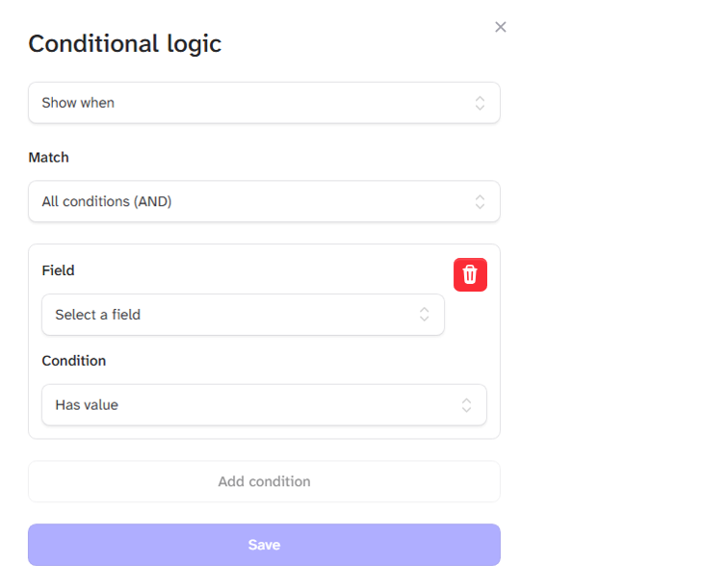
Task: Close the Conditional logic dialog
Action: (x=500, y=27)
